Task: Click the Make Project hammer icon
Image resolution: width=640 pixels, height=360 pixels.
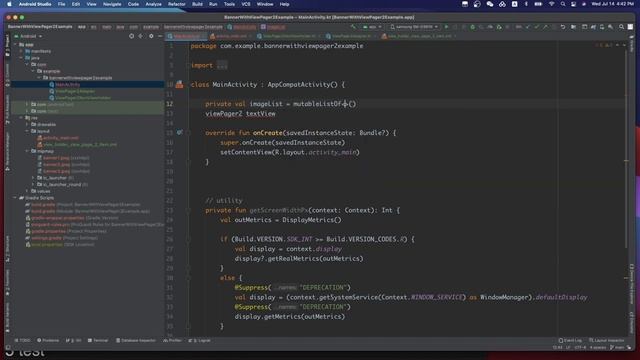Action: (353, 27)
